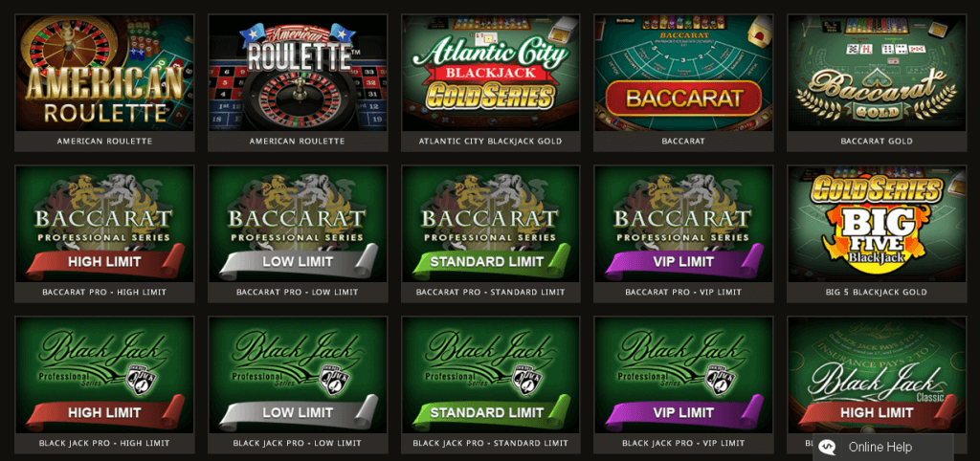Select Black Jack Pro Low Limit tile

coord(298,375)
